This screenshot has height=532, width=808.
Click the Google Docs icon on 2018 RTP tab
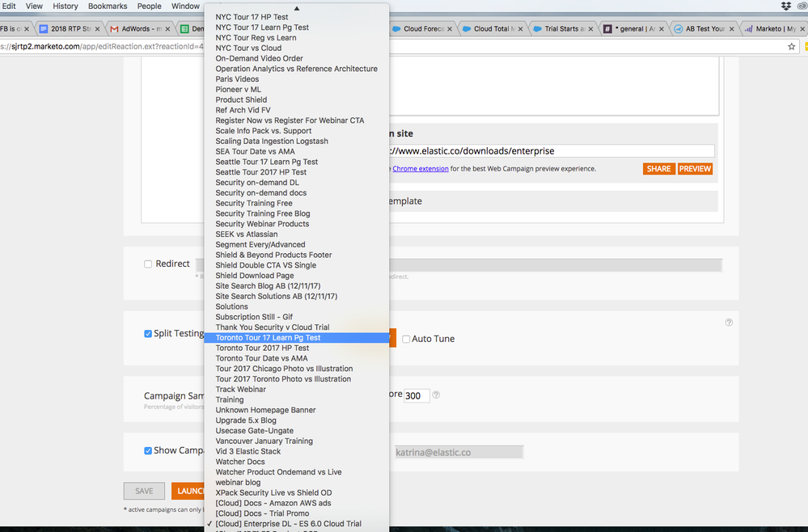pos(44,29)
